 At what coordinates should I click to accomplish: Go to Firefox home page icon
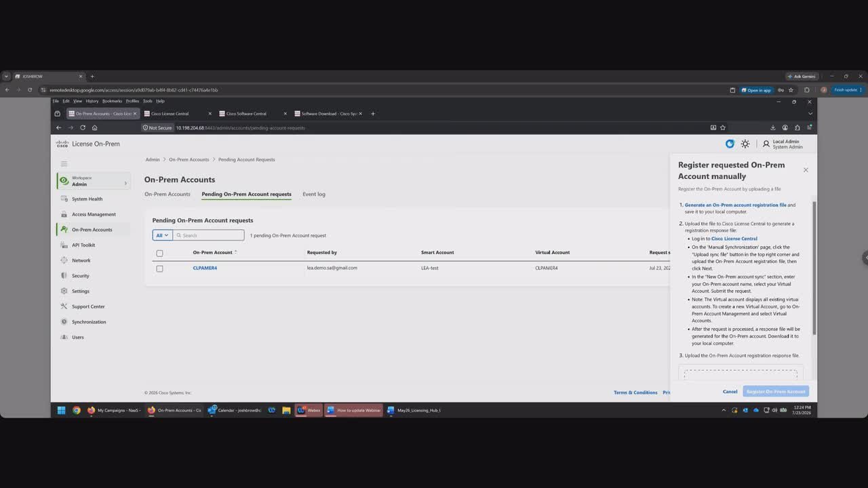(94, 127)
